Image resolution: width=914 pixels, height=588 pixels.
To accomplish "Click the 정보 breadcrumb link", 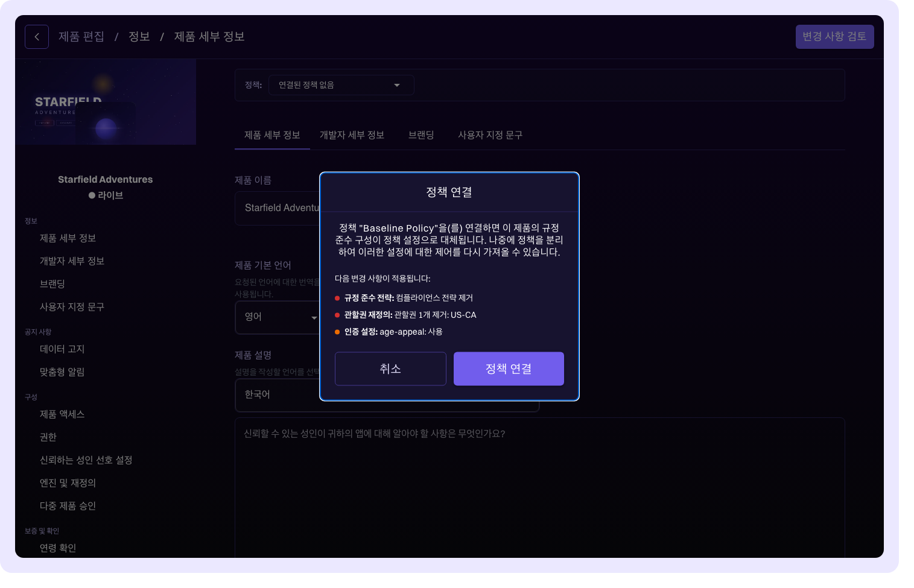I will pos(139,37).
